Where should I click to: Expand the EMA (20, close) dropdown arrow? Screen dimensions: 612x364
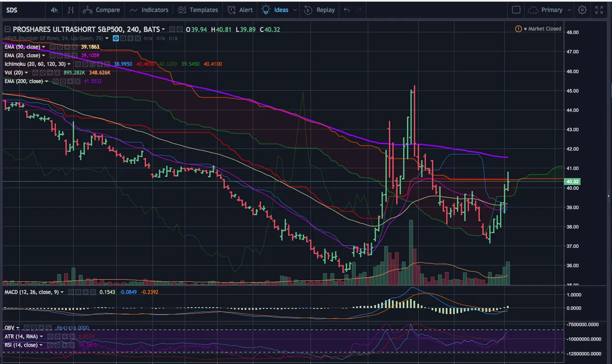tap(44, 55)
